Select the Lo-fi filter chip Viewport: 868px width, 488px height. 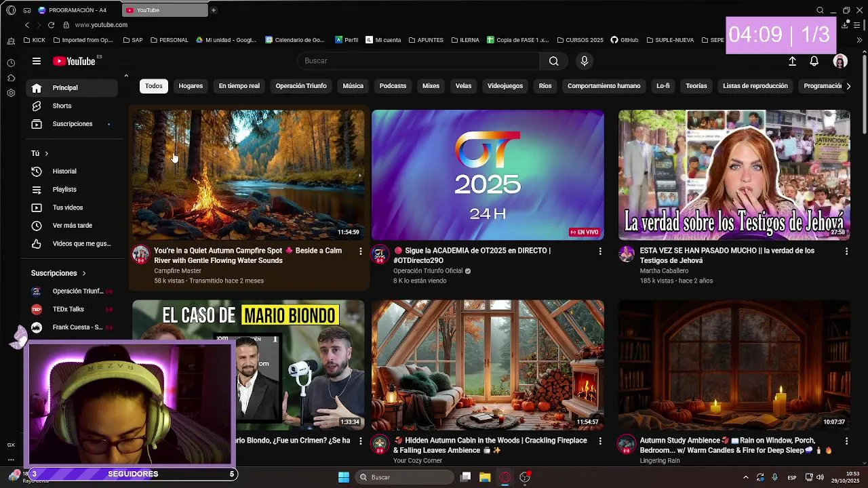coord(663,86)
